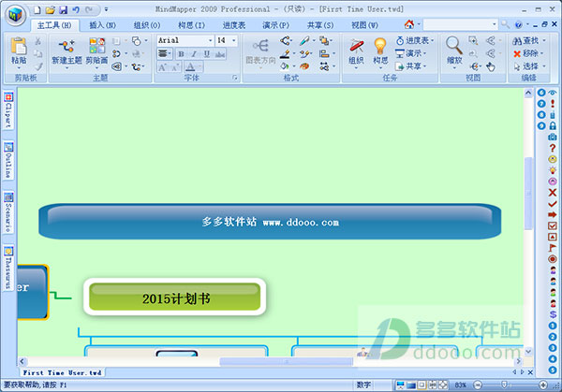Click the 360 view mode icon in status bar
Screen dimensions: 562x392
433,385
